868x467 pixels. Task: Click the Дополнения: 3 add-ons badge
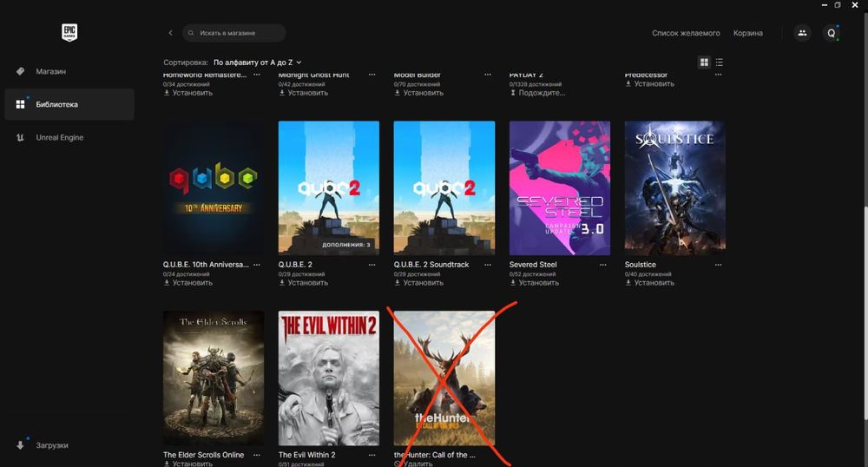(346, 245)
